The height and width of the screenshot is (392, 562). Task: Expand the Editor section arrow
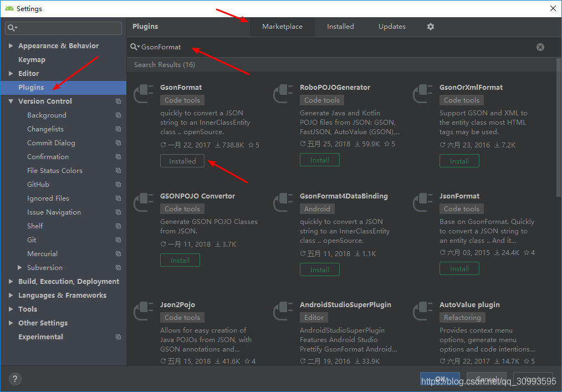(11, 74)
